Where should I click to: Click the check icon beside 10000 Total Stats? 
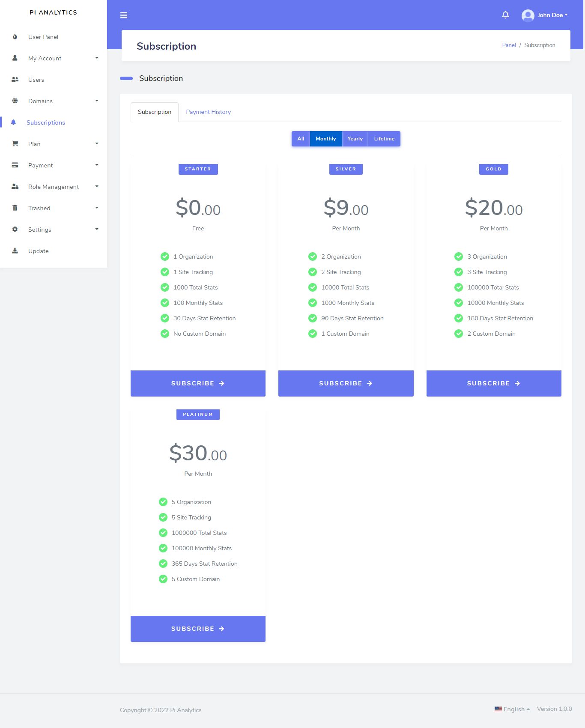click(x=313, y=287)
